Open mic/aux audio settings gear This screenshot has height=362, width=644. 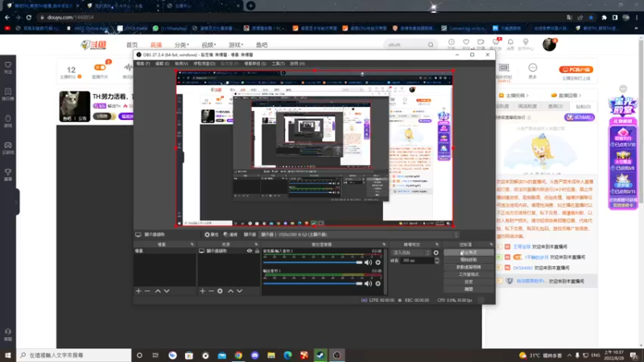pos(378,263)
